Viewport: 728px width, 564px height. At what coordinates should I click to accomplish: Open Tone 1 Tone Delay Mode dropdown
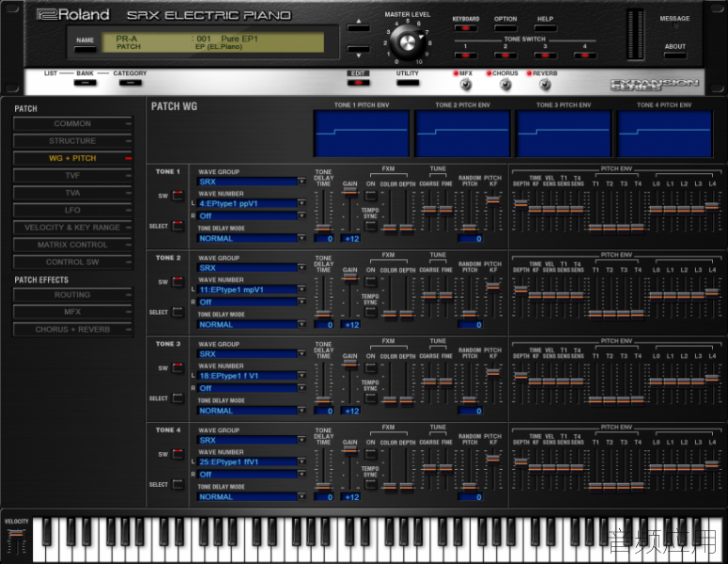pyautogui.click(x=251, y=239)
